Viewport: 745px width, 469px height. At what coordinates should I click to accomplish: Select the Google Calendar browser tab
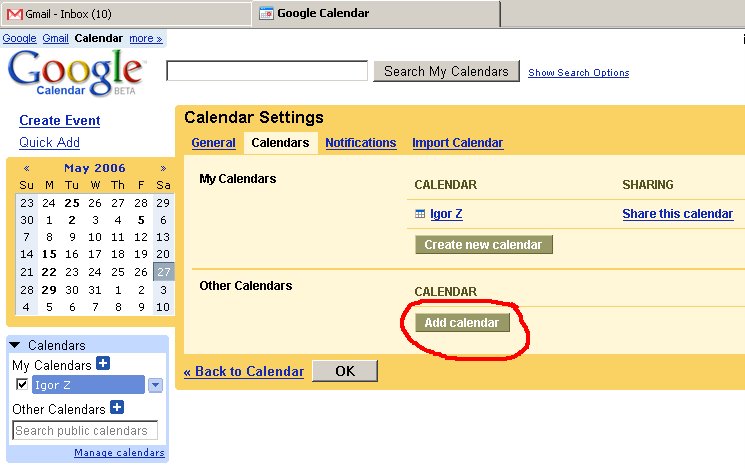tap(375, 14)
